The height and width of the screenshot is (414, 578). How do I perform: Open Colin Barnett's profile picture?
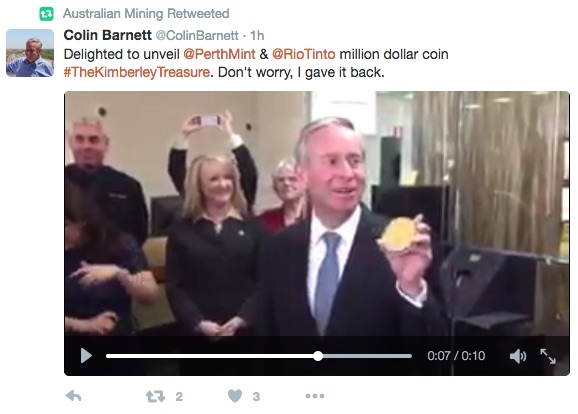(x=30, y=53)
